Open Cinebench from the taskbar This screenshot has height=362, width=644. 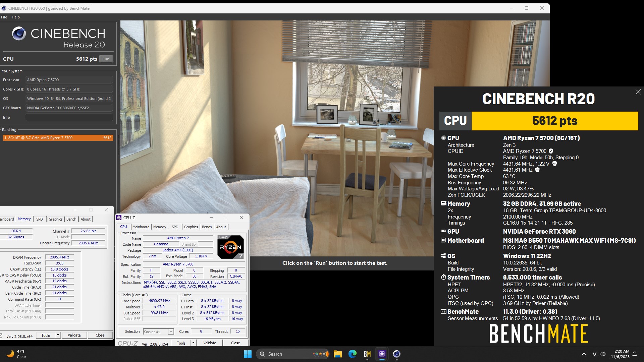[x=396, y=354]
